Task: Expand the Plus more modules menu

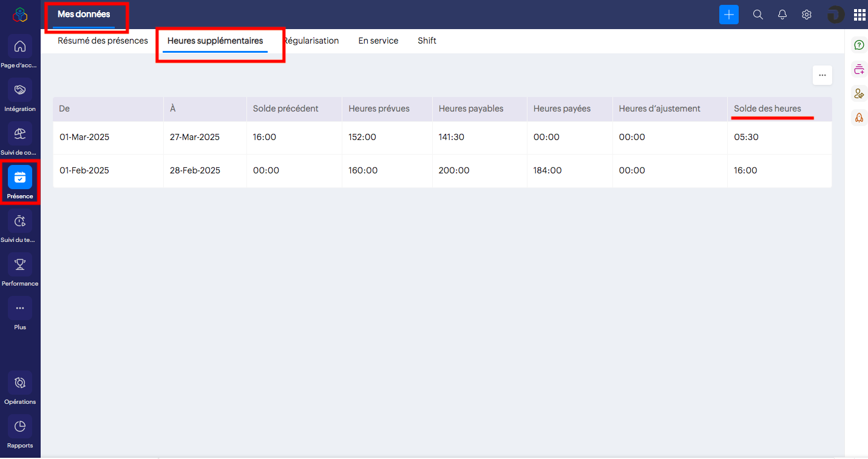Action: coord(20,309)
